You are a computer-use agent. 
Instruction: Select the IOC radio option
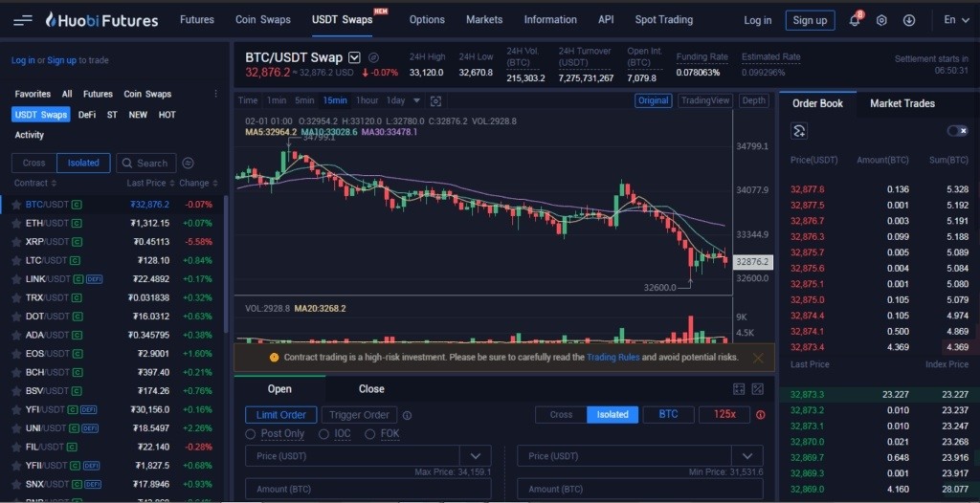point(323,433)
